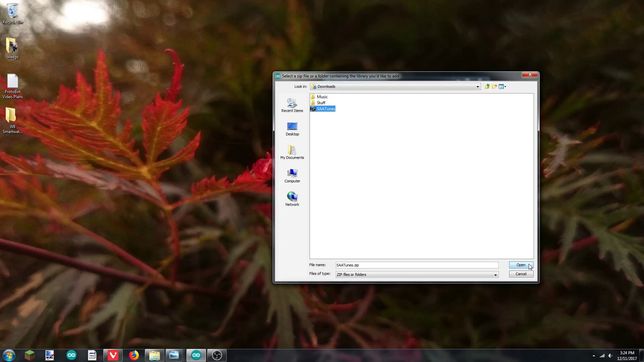Viewport: 644px width, 362px height.
Task: Browse the Network location
Action: point(292,199)
